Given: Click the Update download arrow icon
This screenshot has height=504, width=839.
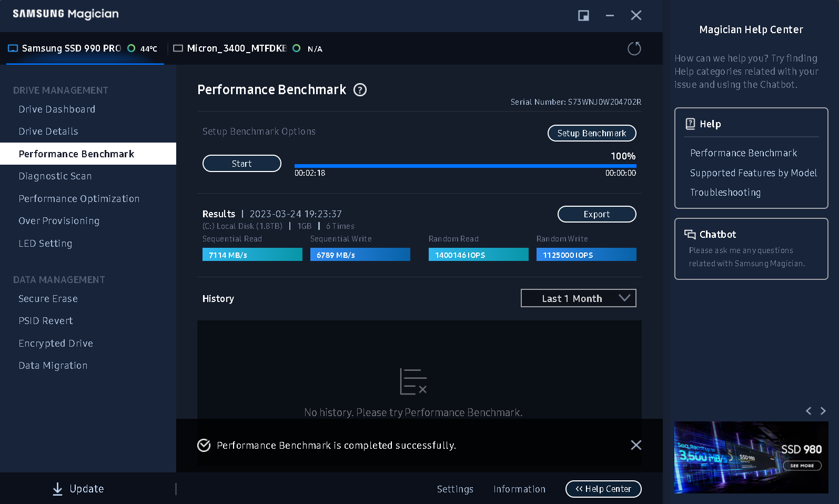Looking at the screenshot, I should [x=57, y=489].
